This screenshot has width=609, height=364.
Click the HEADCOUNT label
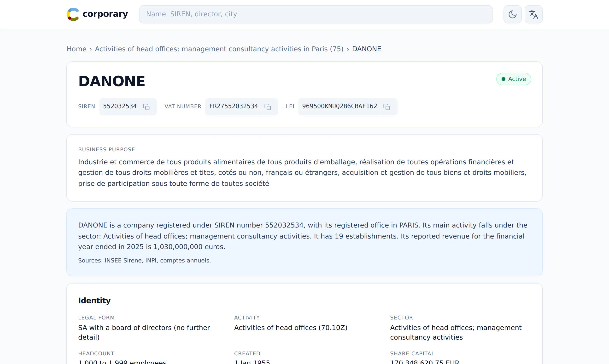[96, 353]
